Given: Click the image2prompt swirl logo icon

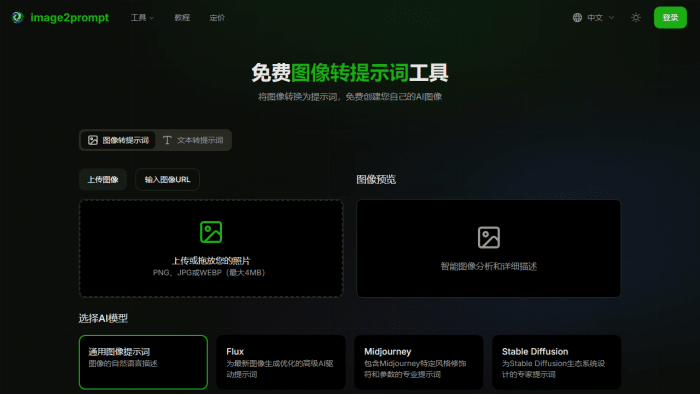Looking at the screenshot, I should [17, 17].
